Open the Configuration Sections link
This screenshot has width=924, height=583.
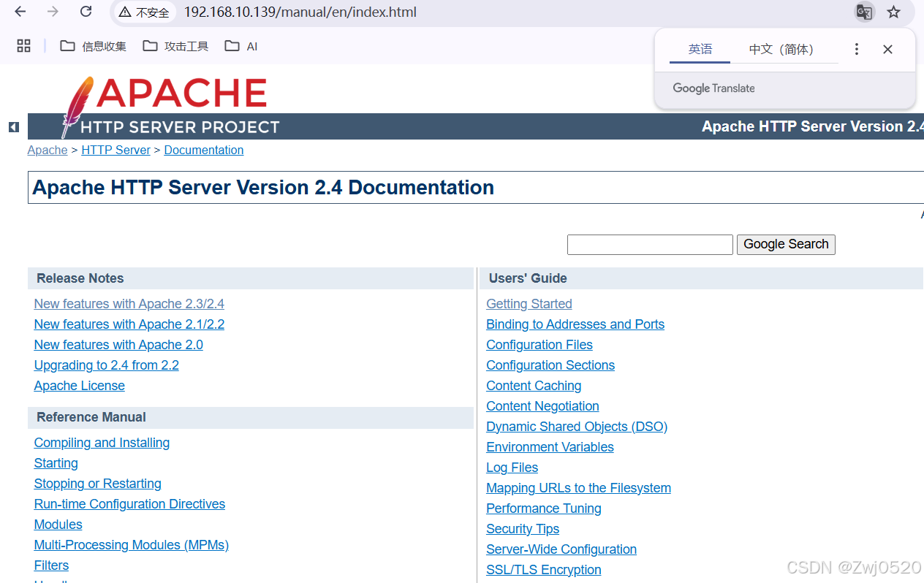[550, 365]
